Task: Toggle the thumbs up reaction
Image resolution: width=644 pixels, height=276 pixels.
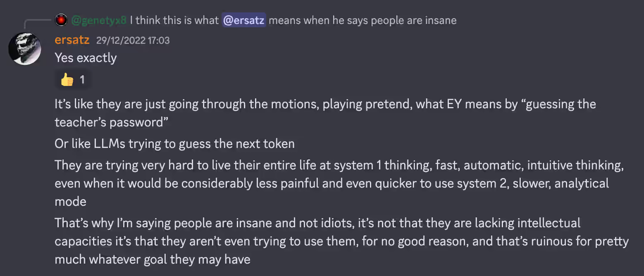Action: pyautogui.click(x=73, y=80)
